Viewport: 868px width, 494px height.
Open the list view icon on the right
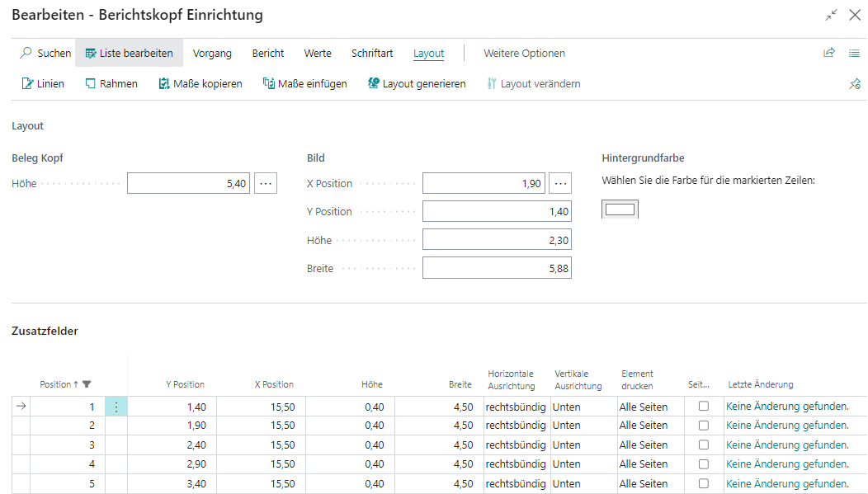pyautogui.click(x=855, y=52)
